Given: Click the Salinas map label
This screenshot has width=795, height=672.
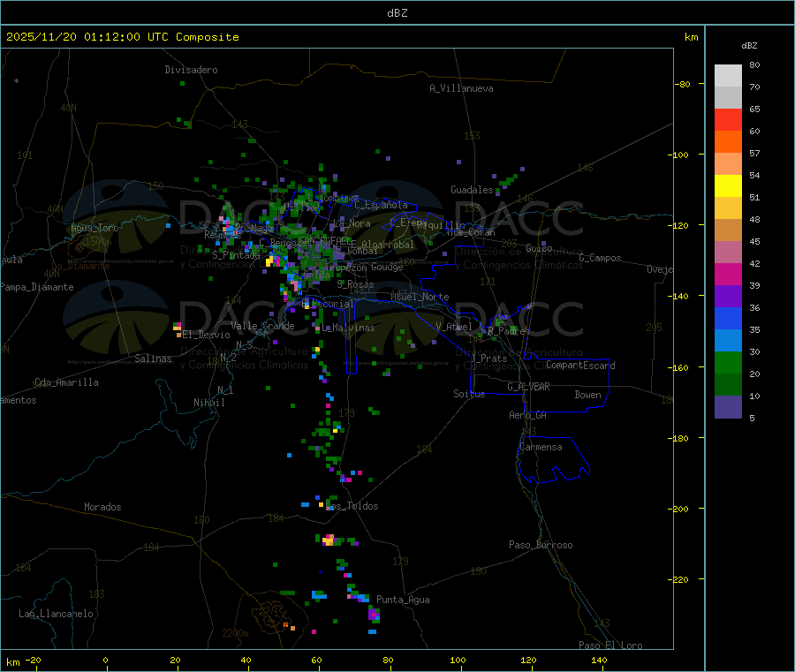Looking at the screenshot, I should tap(153, 359).
